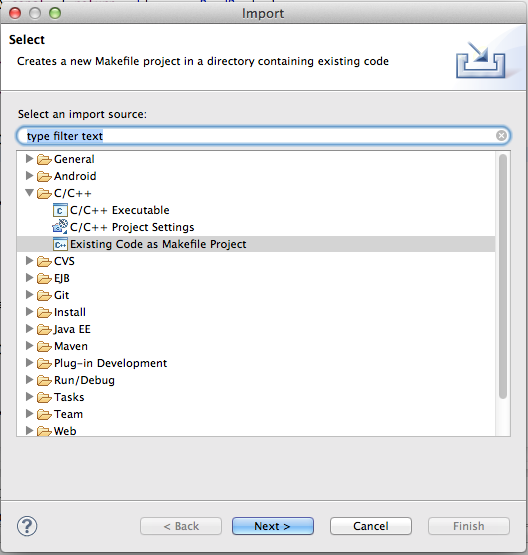Focus the type filter text field
Viewport: 528px width, 555px height.
(x=263, y=136)
